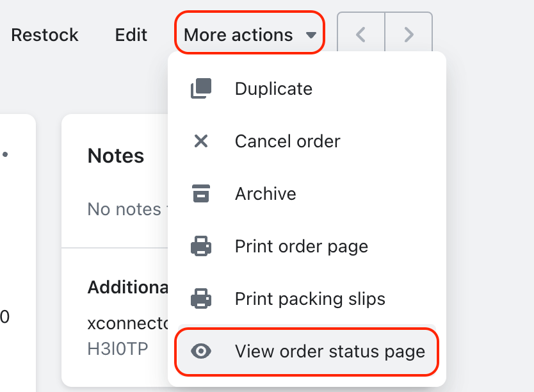The height and width of the screenshot is (392, 534).
Task: Click the caret arrow next to More actions
Action: 311,35
